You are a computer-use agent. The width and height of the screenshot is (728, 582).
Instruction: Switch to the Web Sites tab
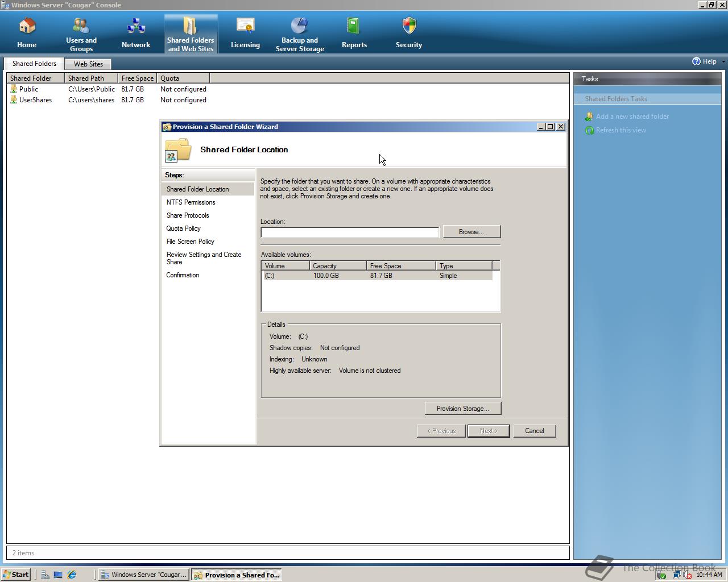(88, 64)
